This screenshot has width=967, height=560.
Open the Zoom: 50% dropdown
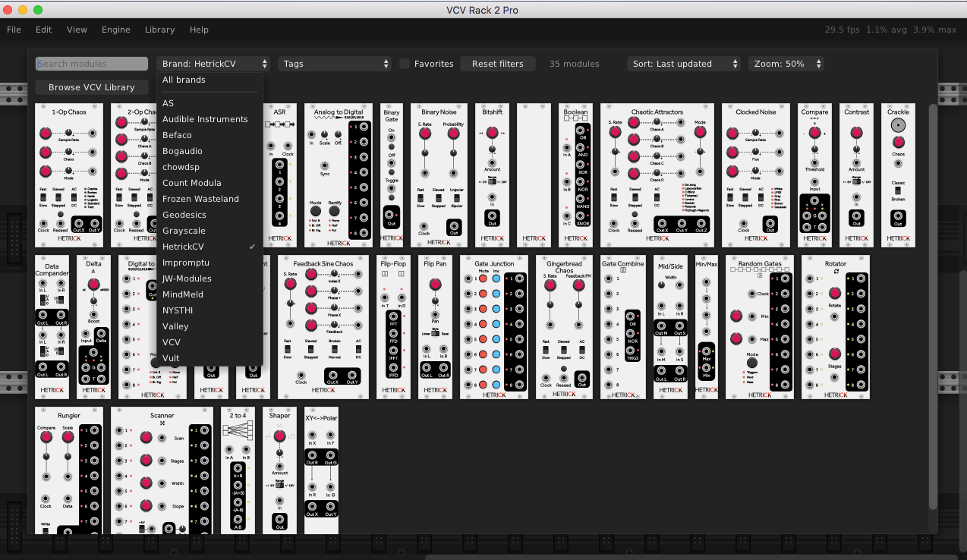pyautogui.click(x=786, y=64)
